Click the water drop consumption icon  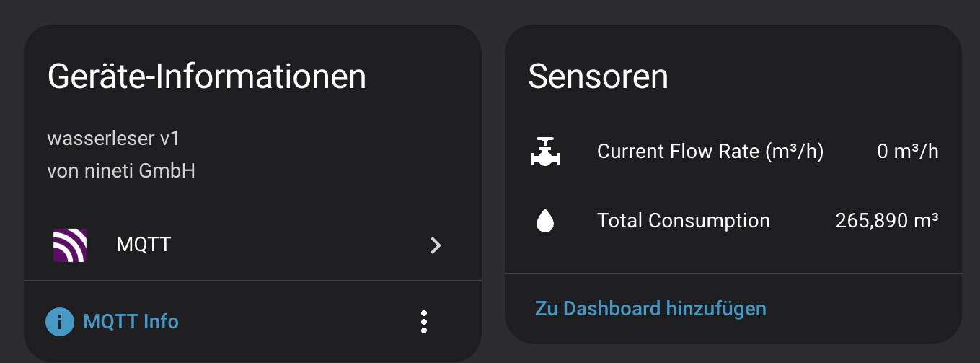pyautogui.click(x=545, y=221)
